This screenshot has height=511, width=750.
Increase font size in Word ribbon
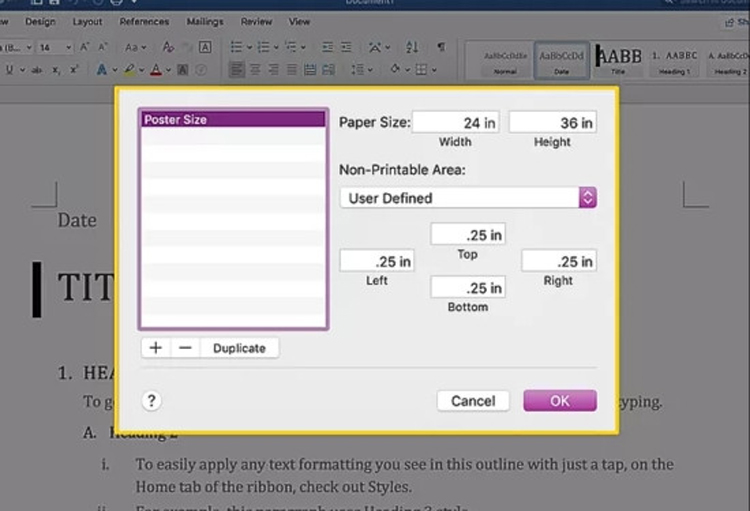click(85, 47)
